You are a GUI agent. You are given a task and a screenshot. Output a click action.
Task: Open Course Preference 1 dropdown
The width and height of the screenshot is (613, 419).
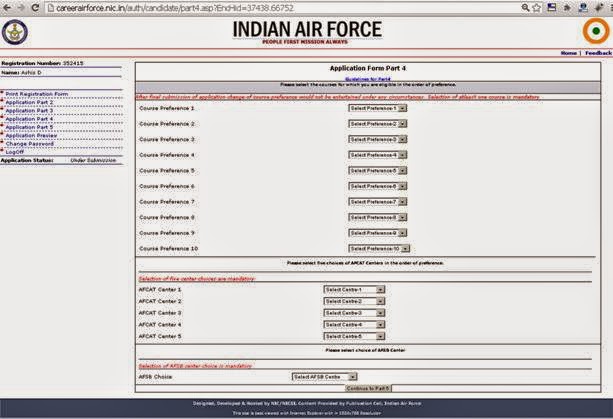378,108
